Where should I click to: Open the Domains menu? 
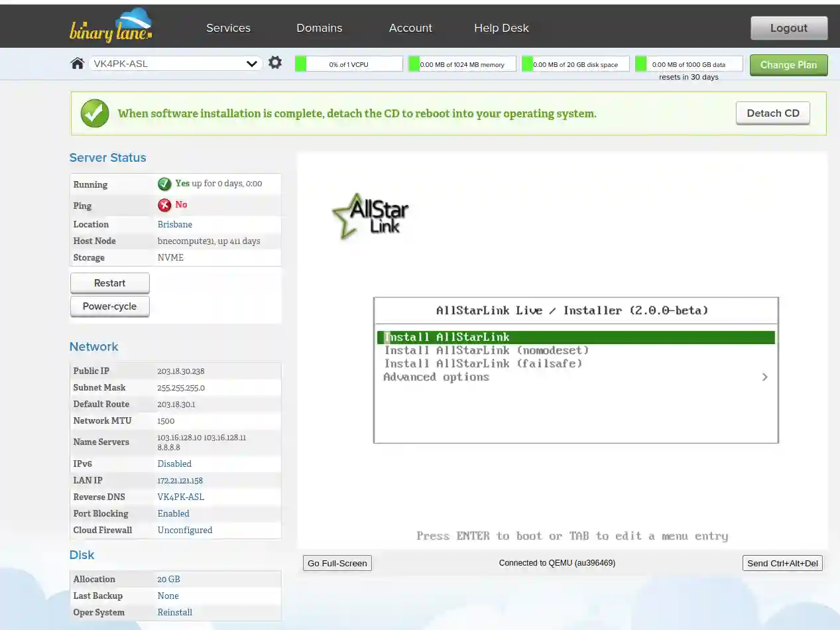tap(319, 28)
